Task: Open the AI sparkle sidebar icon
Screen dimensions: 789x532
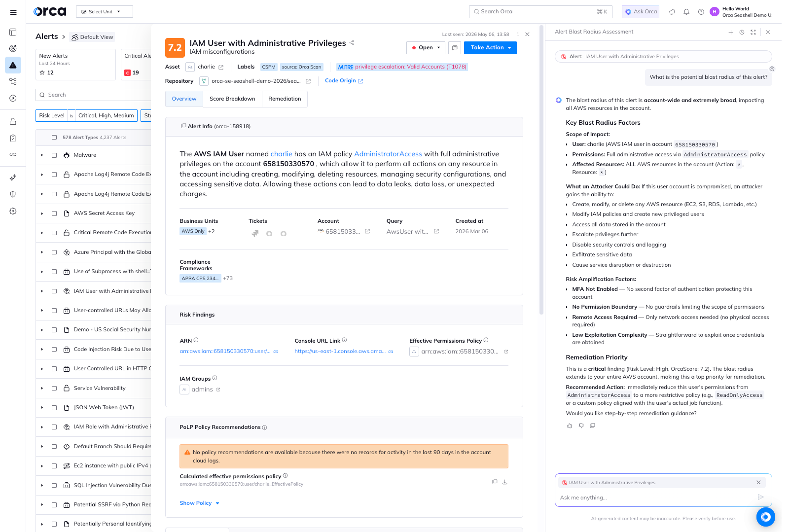Action: click(13, 177)
